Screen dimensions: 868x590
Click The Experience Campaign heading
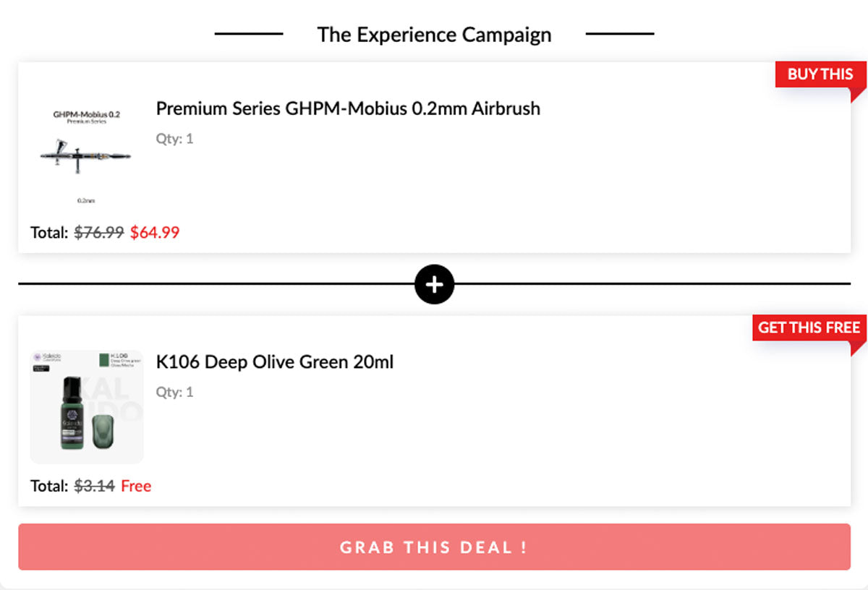coord(434,35)
